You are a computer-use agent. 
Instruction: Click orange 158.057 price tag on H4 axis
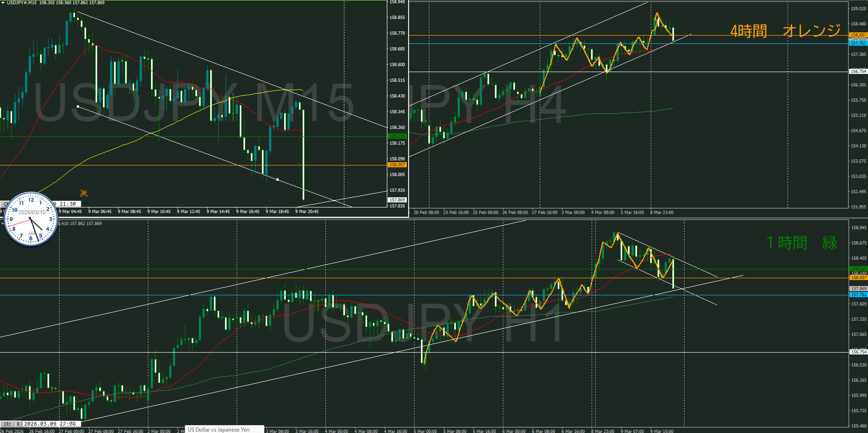[x=858, y=35]
